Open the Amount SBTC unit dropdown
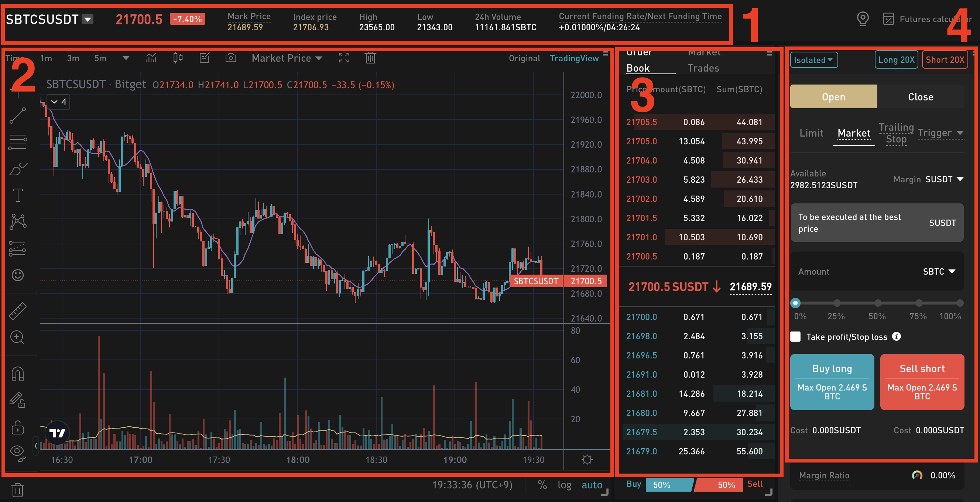This screenshot has width=980, height=502. point(939,272)
